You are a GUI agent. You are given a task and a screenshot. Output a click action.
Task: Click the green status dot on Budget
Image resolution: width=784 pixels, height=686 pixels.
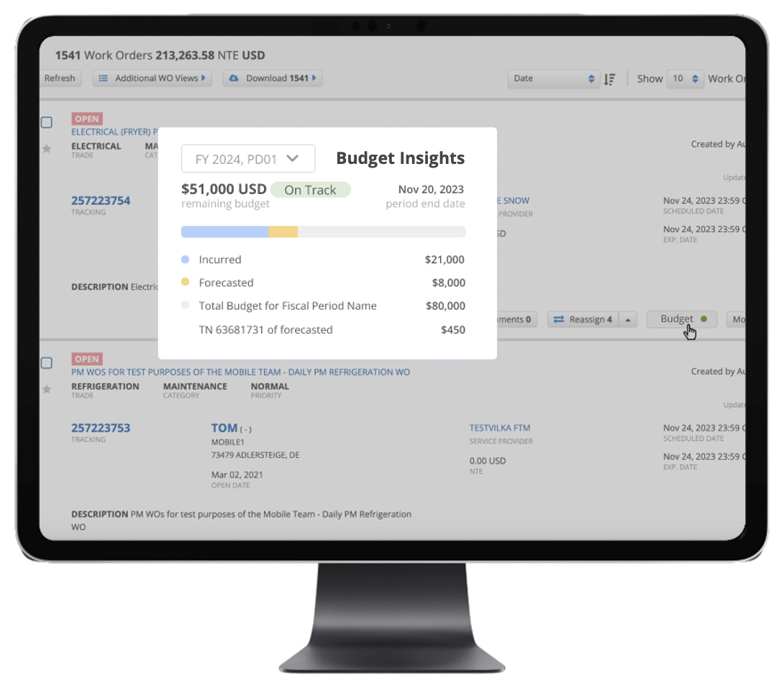[x=704, y=319]
